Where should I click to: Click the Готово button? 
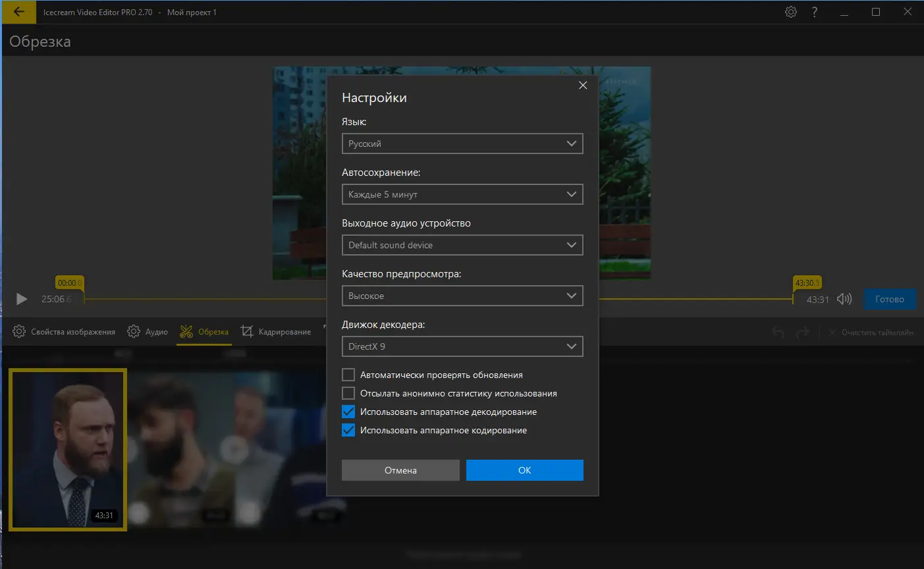(890, 299)
